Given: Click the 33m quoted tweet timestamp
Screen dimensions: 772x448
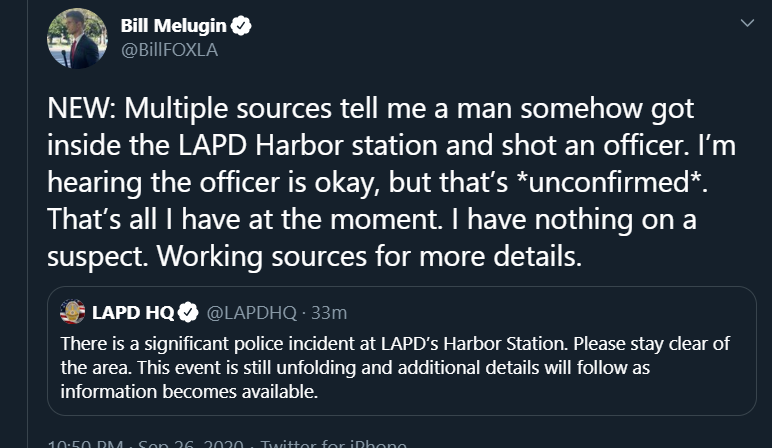Looking at the screenshot, I should tap(329, 313).
